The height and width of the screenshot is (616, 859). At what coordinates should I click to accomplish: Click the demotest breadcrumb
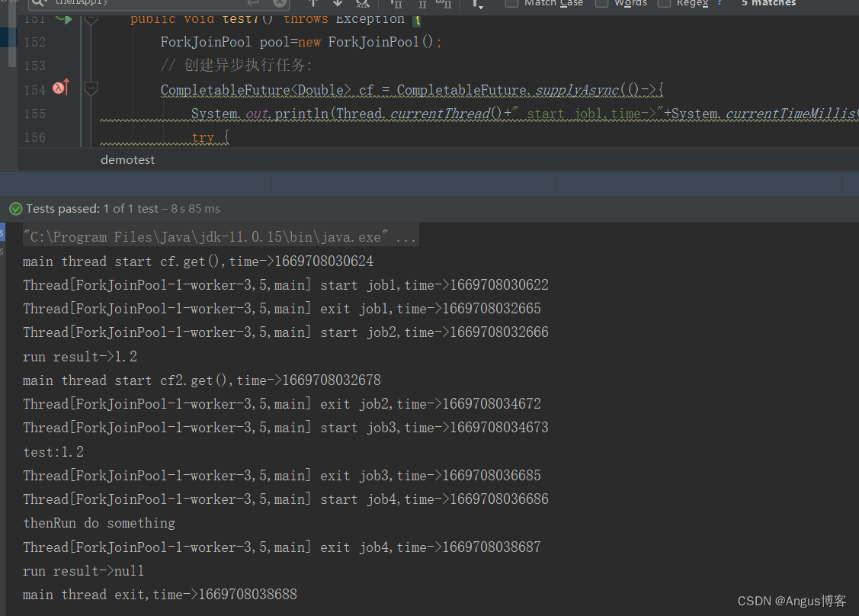[127, 160]
